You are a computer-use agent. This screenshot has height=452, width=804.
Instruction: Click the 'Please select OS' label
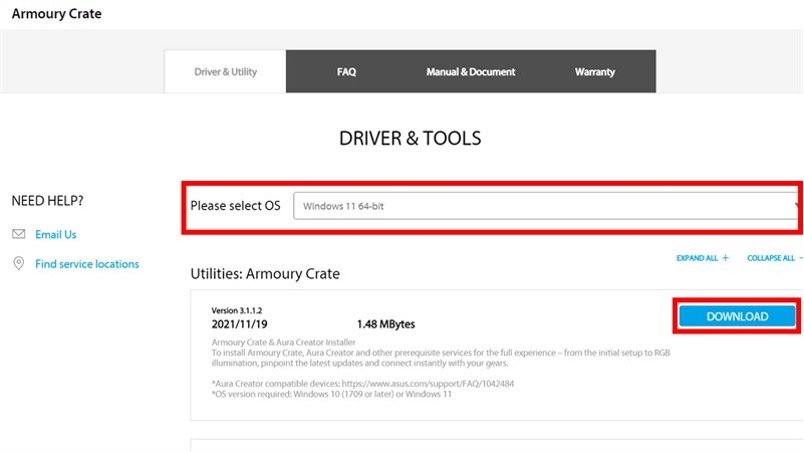pyautogui.click(x=235, y=206)
